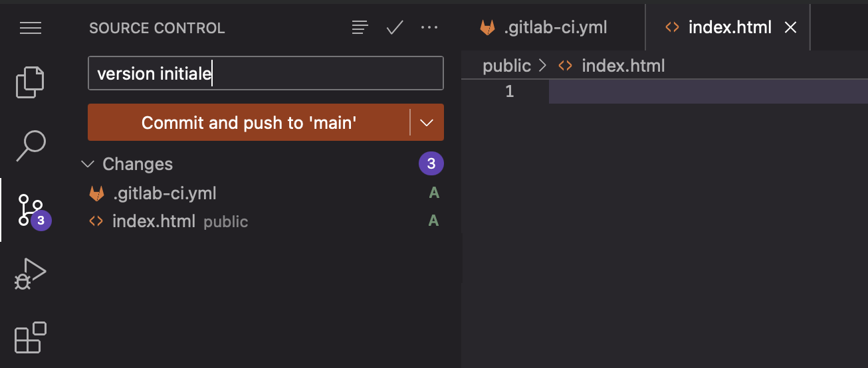Viewport: 868px width, 368px height.
Task: Click the GitLab icon beside .gitlab-ci.yml in Changes
Action: 97,194
